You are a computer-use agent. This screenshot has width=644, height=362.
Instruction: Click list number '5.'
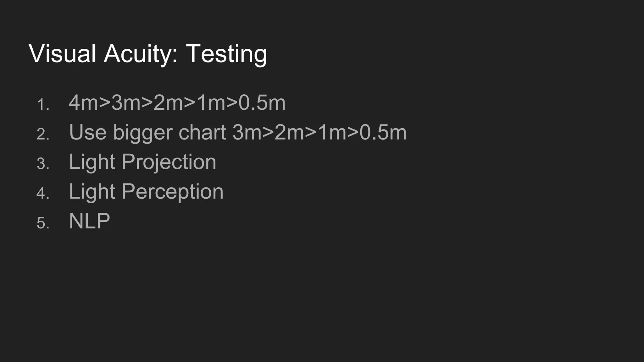(43, 223)
